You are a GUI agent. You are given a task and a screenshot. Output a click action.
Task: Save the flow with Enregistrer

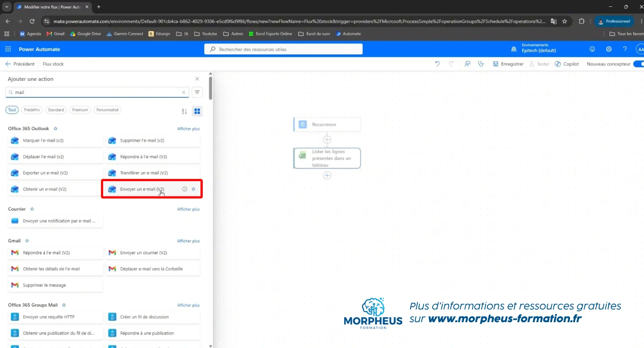(x=508, y=64)
